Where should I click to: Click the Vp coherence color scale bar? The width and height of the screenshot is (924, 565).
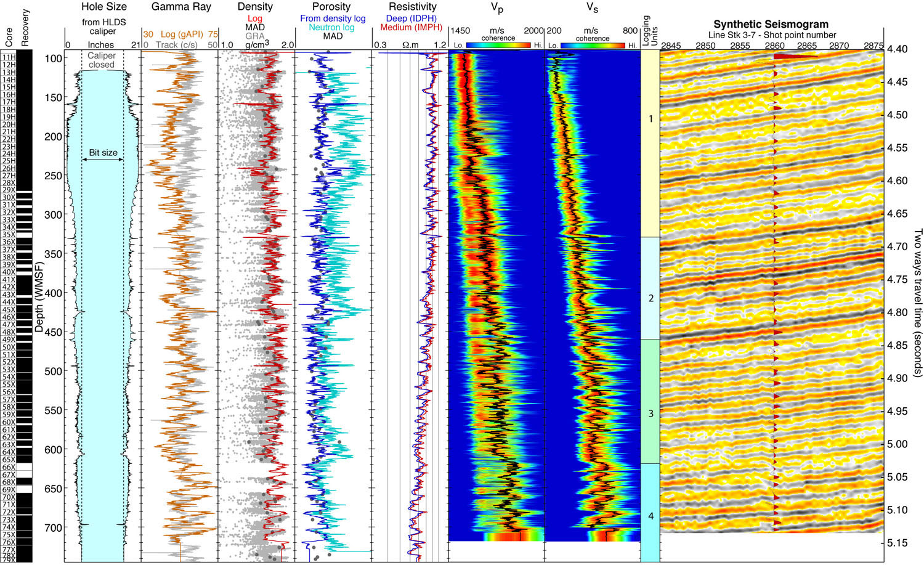(498, 46)
